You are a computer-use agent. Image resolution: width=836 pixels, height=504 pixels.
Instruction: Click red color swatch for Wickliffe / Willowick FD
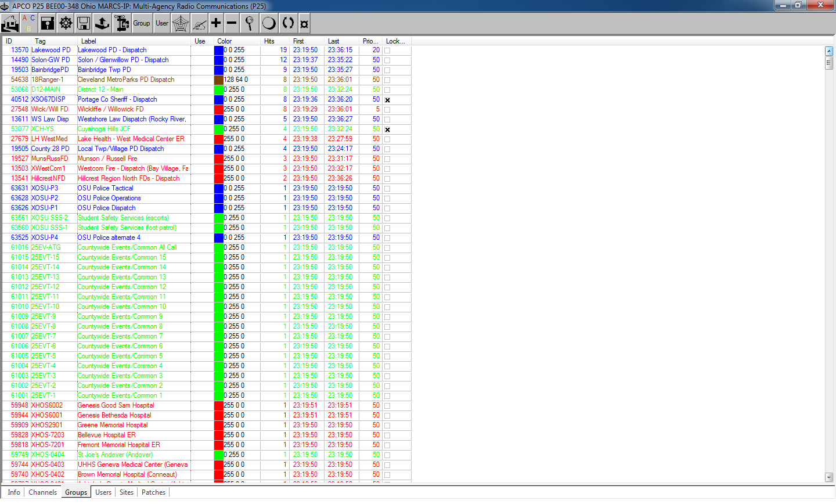click(219, 109)
